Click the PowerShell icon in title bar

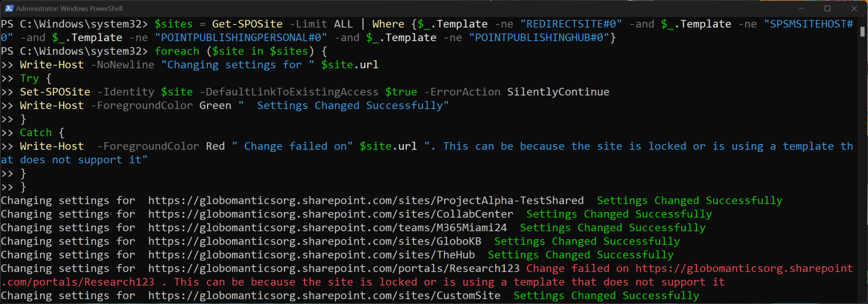9,8
